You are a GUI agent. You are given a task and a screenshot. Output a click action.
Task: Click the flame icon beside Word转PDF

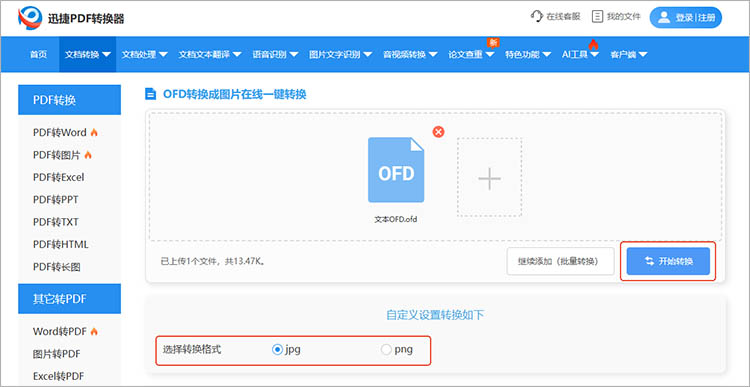tap(94, 331)
